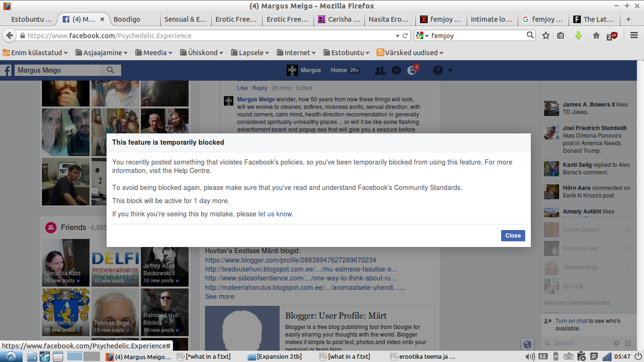Open Facebook notifications globe icon
The height and width of the screenshot is (362, 644).
pyautogui.click(x=413, y=70)
